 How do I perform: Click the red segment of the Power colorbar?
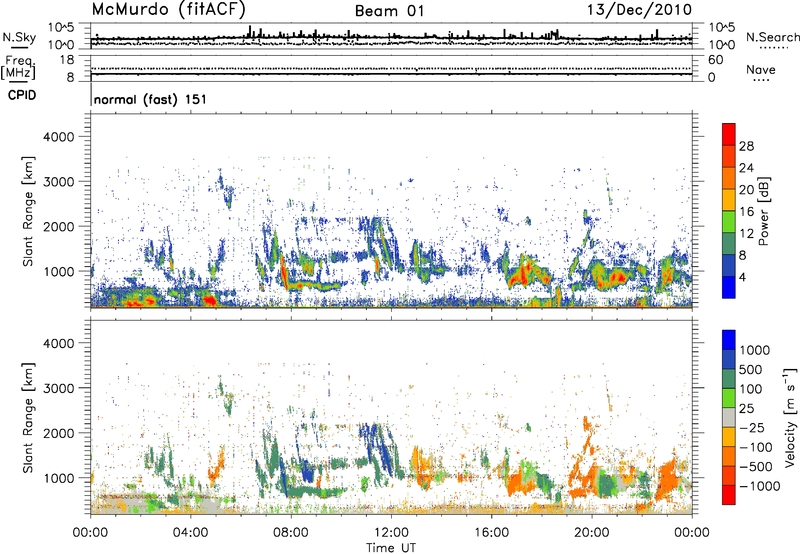pyautogui.click(x=729, y=134)
